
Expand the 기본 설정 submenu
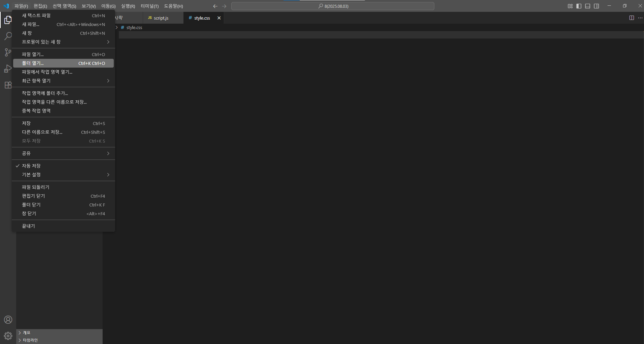(x=63, y=175)
